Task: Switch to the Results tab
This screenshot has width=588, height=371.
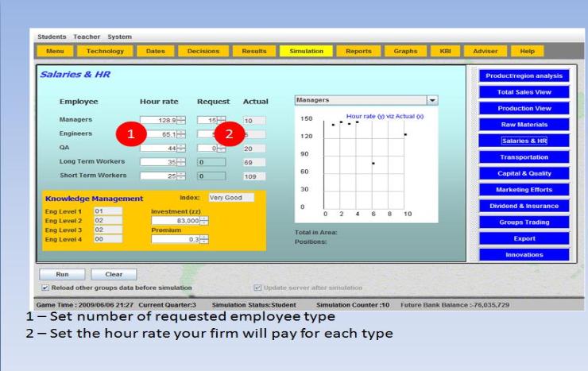Action: (254, 51)
